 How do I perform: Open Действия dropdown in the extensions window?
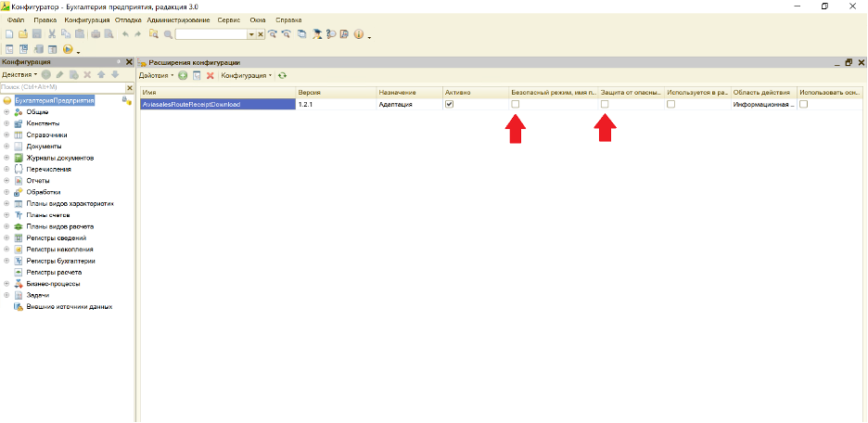156,75
